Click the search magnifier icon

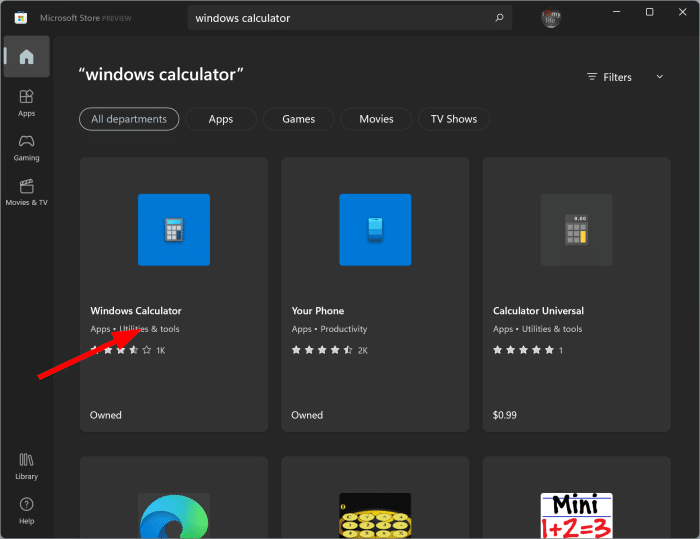pyautogui.click(x=499, y=18)
